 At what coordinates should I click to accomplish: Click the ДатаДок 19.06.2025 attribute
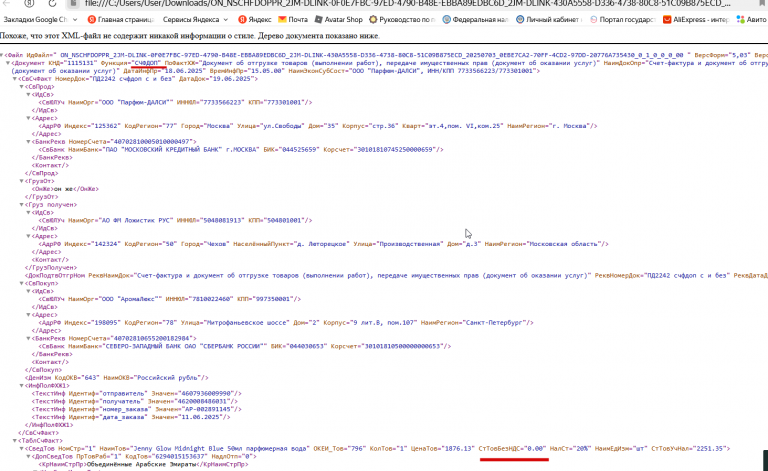tap(218, 79)
